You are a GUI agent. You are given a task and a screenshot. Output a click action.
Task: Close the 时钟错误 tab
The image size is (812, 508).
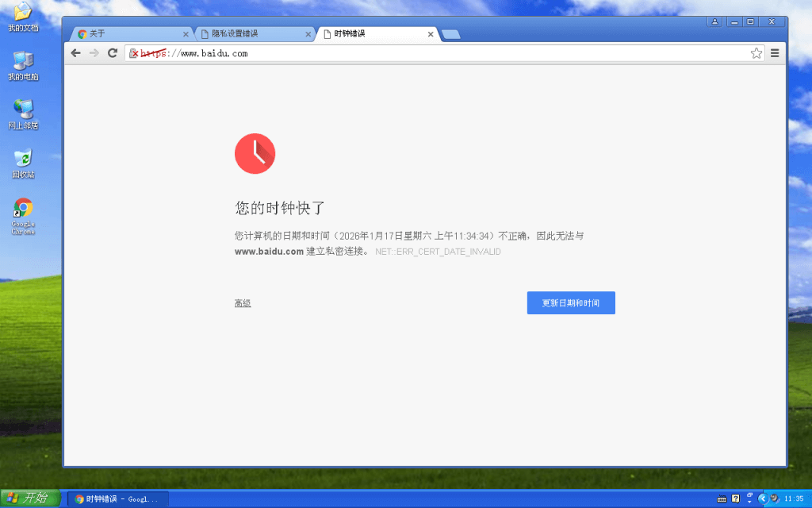(431, 34)
